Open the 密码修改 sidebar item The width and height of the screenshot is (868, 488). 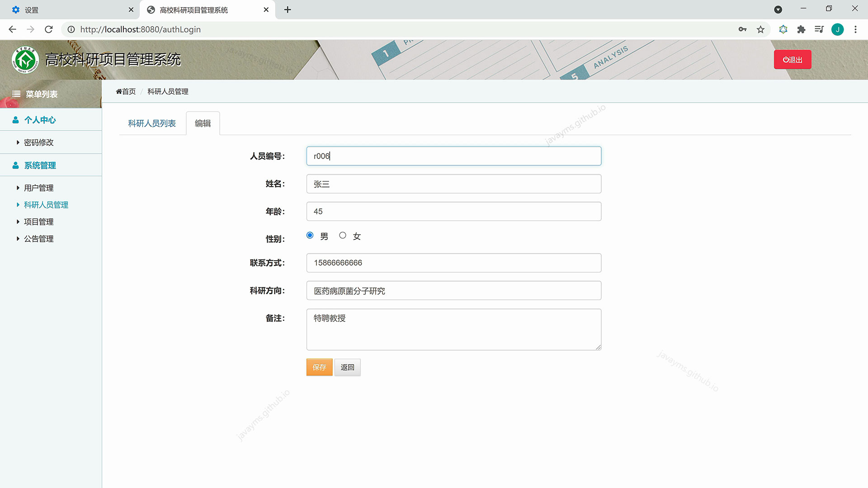click(38, 142)
